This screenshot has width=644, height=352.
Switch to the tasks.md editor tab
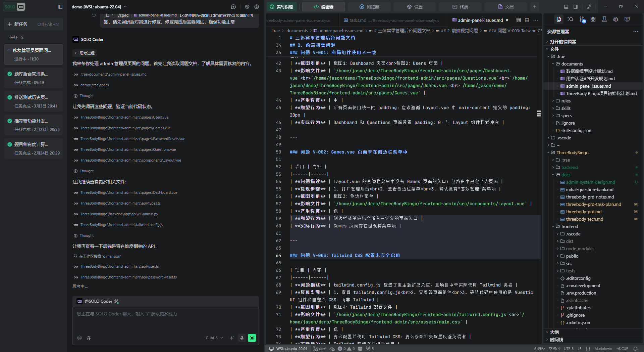[x=358, y=20]
